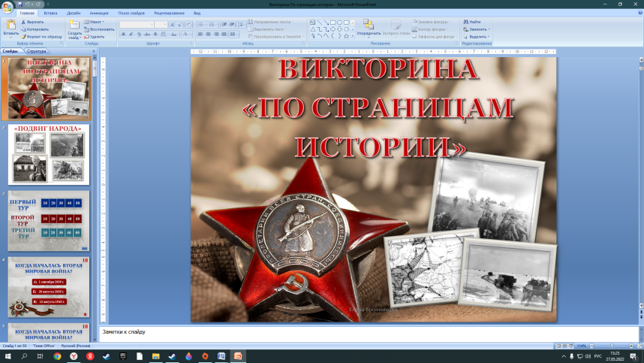Click the text shadow (S) icon
Viewport: 644px width, 363px height.
155,34
